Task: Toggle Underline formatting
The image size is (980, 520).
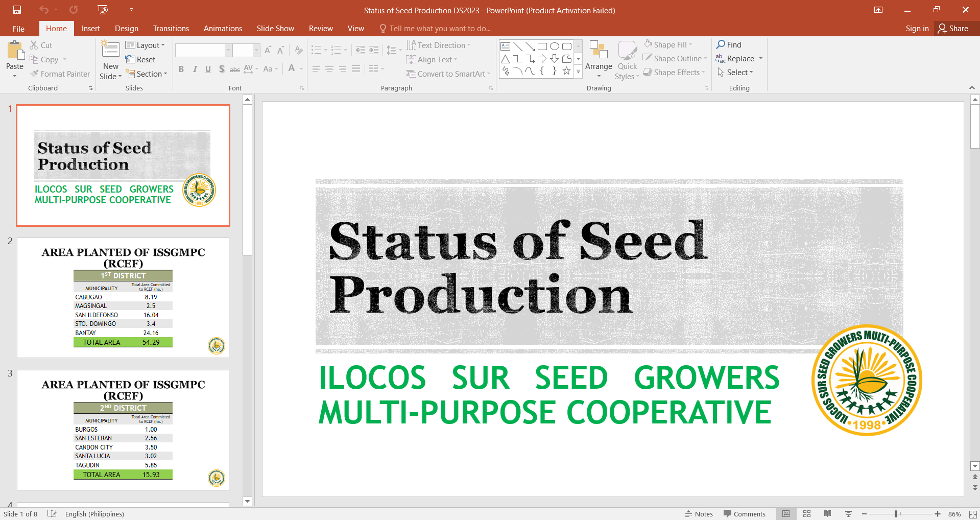Action: pyautogui.click(x=208, y=69)
